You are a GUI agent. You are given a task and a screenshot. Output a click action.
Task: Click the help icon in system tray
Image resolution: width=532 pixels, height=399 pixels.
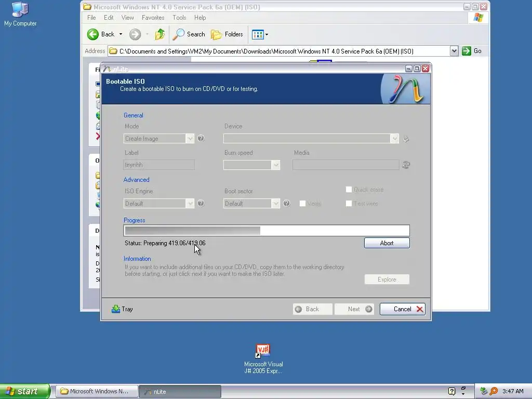click(451, 391)
